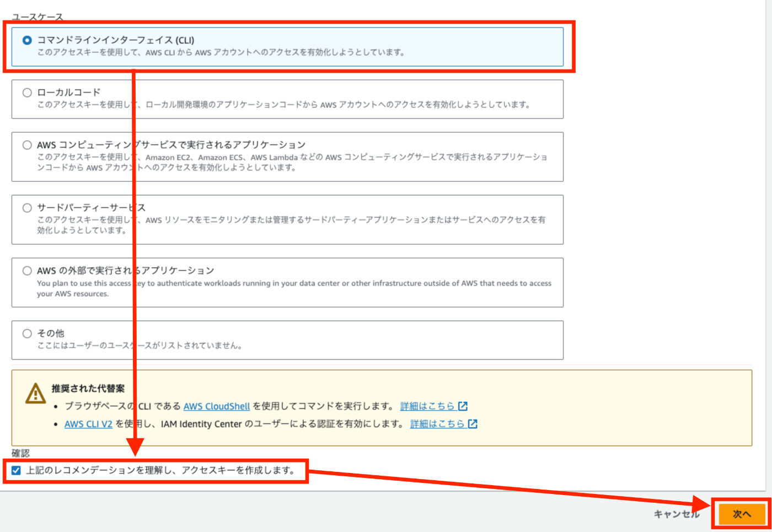Toggle the 上記のレコメンデーションを理解し confirmation checkbox
772x532 pixels.
[16, 470]
